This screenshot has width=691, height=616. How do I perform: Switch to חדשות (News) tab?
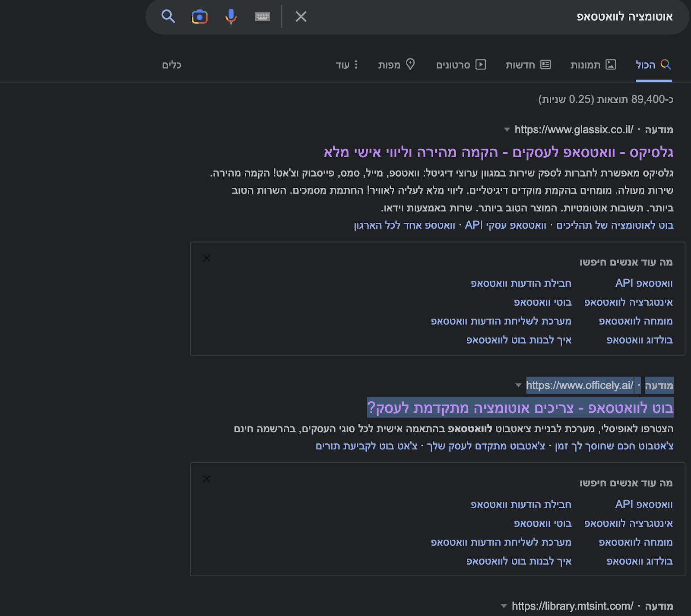click(528, 65)
